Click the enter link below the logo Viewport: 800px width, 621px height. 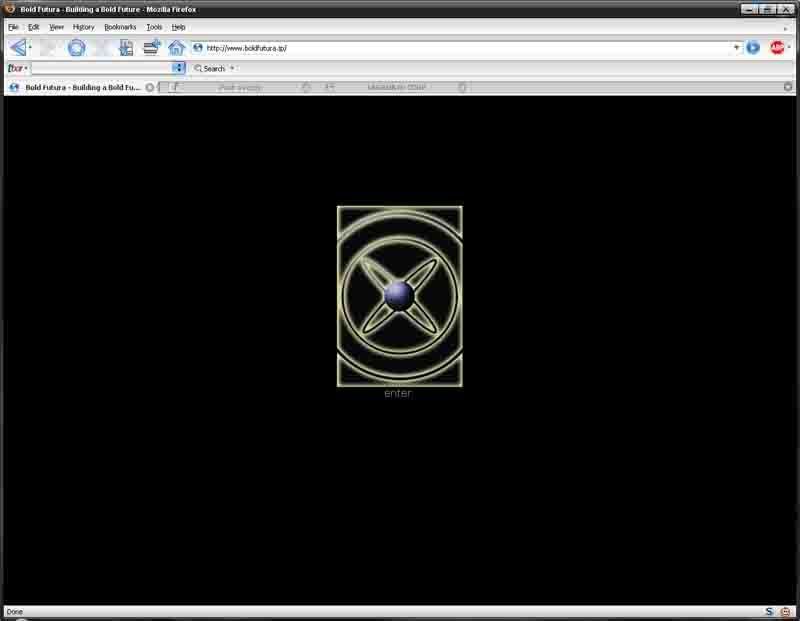[x=398, y=393]
